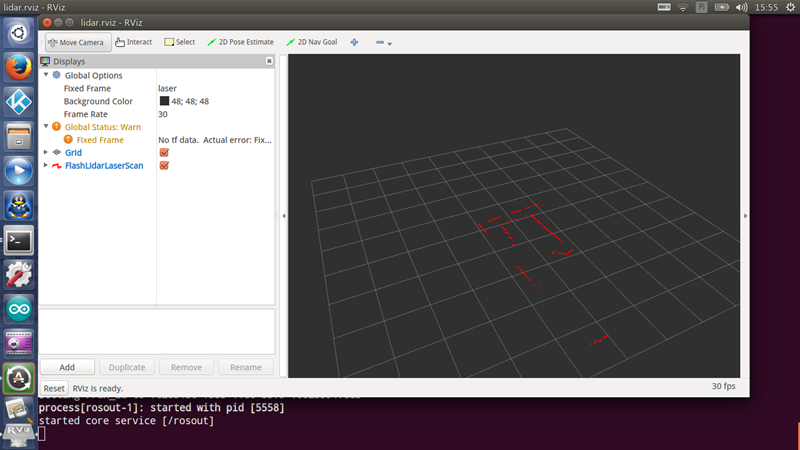Open system settings wrench-gear icon
This screenshot has width=800, height=450.
(x=18, y=274)
